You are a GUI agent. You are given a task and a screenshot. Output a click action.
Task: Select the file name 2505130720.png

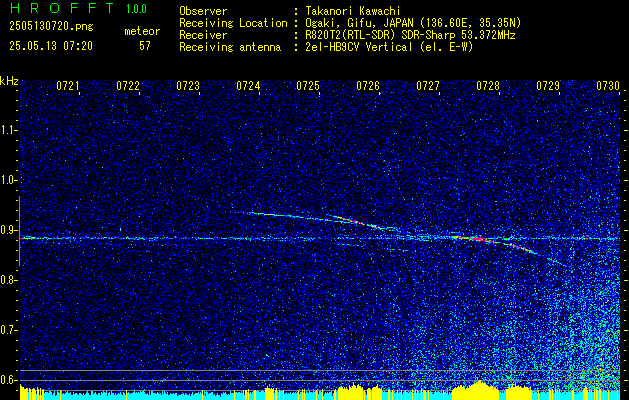pyautogui.click(x=51, y=27)
